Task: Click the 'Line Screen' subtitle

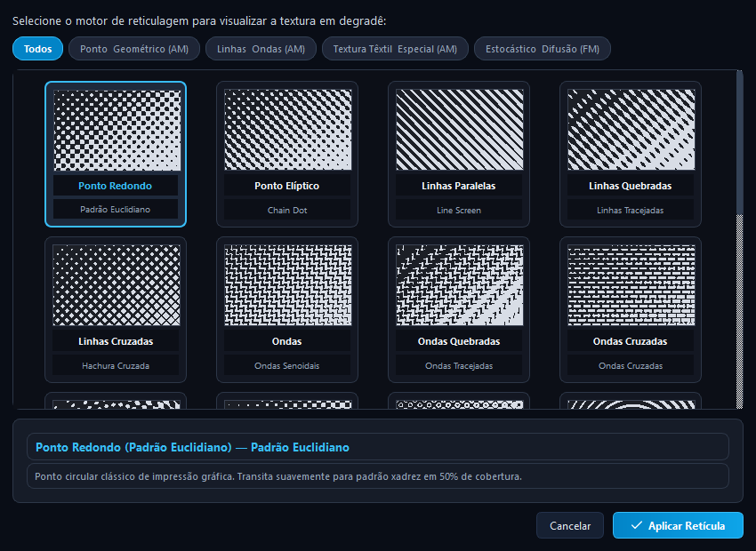Action: (459, 211)
